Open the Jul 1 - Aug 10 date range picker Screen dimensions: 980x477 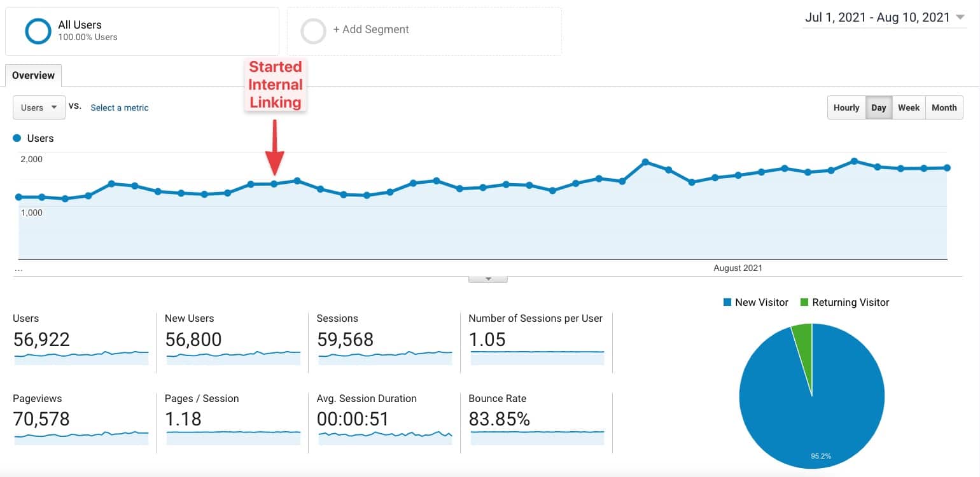(884, 18)
